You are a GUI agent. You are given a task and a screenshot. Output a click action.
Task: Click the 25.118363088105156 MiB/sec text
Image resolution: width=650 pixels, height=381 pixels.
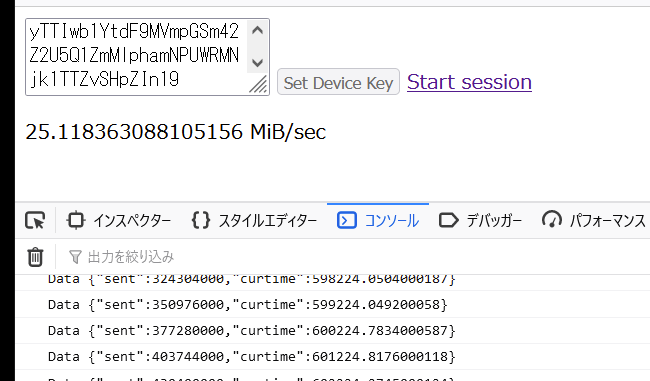pos(176,132)
